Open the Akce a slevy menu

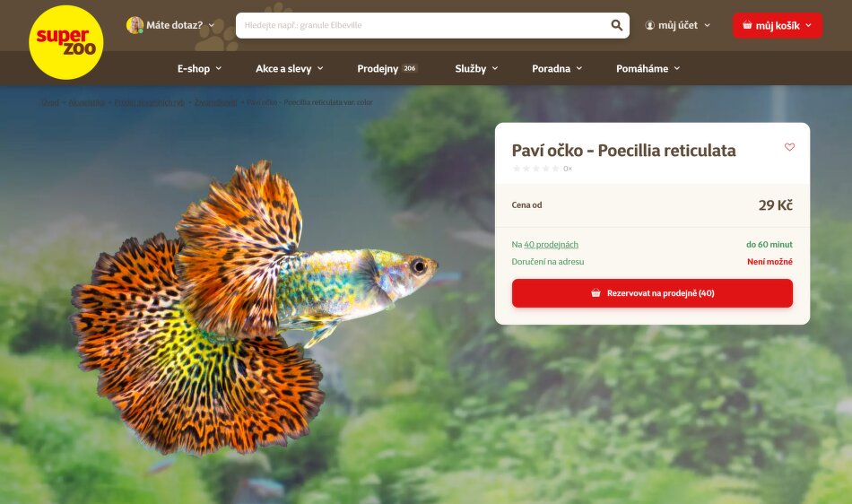pyautogui.click(x=290, y=68)
